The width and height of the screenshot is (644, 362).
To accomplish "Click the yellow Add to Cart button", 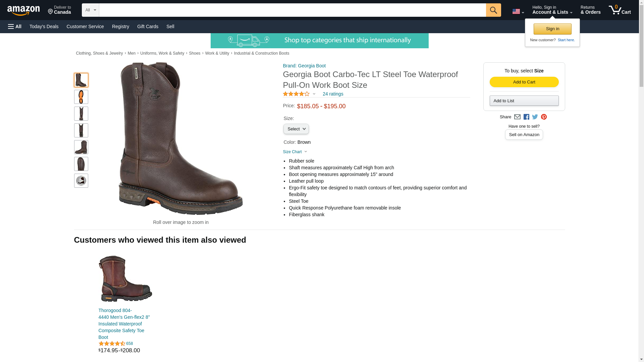I will (x=524, y=82).
